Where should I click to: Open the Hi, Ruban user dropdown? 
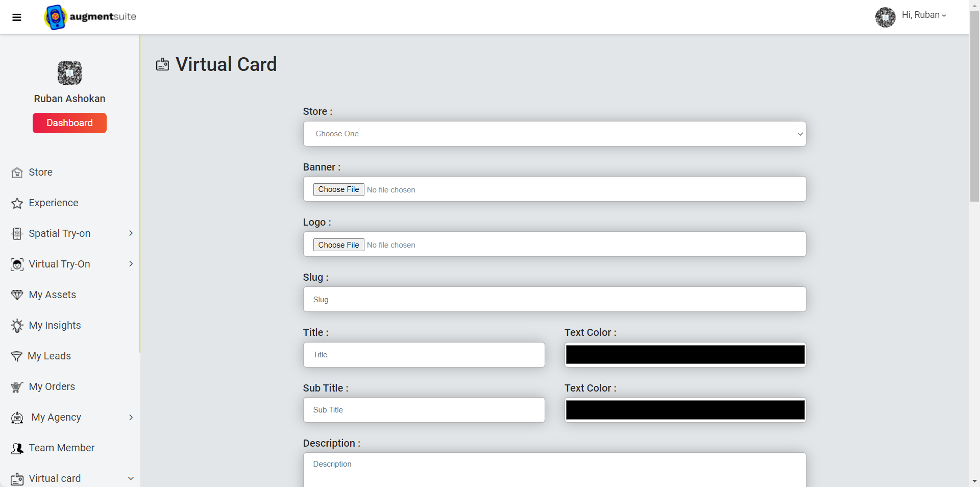pos(924,15)
